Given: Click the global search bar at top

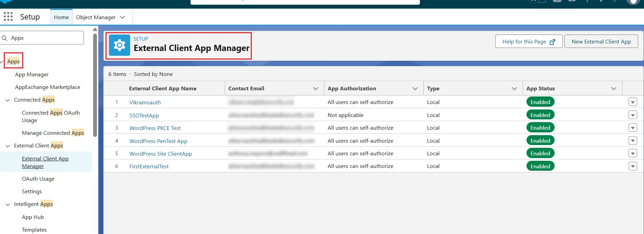Looking at the screenshot, I should tap(305, 2).
